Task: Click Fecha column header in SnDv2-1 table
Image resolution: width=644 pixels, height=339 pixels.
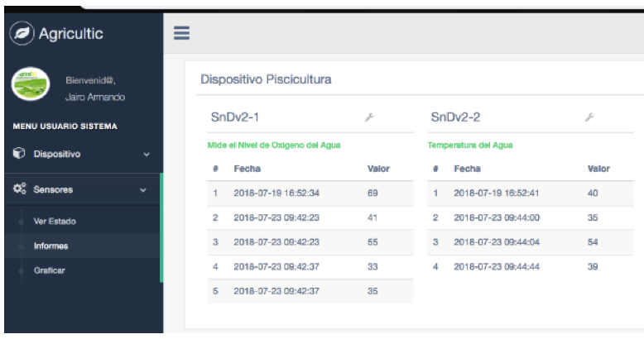Action: click(248, 169)
